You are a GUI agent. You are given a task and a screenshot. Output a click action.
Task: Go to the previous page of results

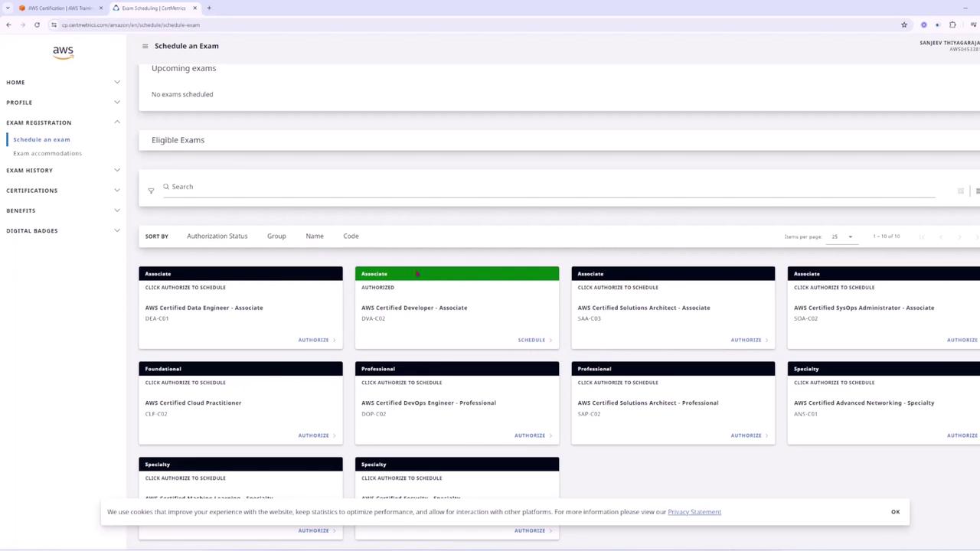[941, 236]
